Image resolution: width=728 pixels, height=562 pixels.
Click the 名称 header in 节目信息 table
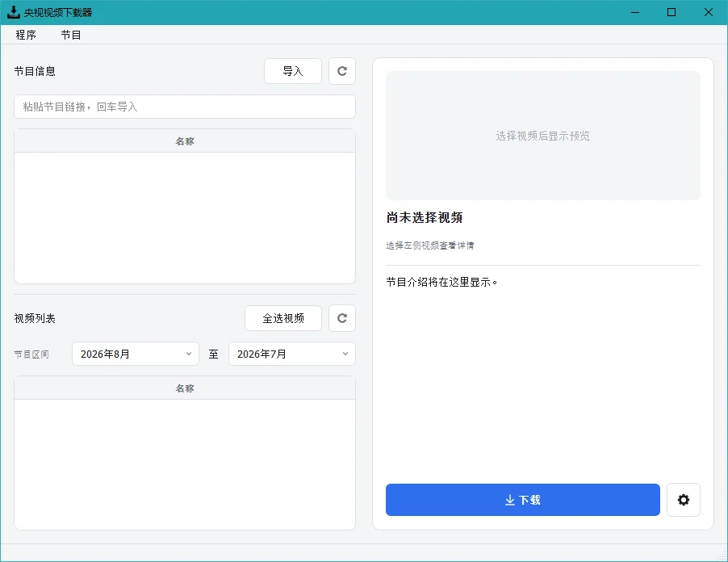(x=185, y=141)
